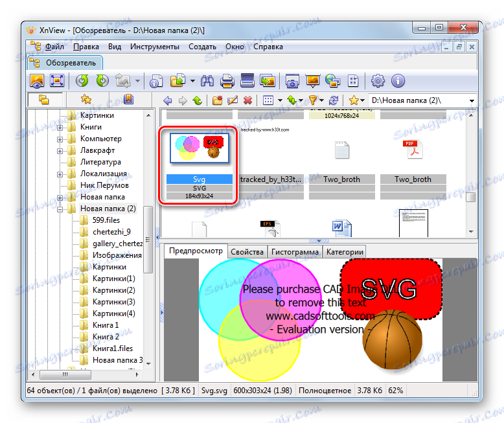504x423 pixels.
Task: Click the rename pencil icon
Action: (233, 100)
